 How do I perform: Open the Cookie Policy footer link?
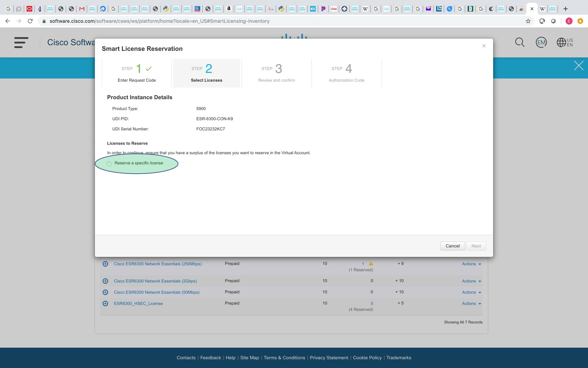[367, 358]
